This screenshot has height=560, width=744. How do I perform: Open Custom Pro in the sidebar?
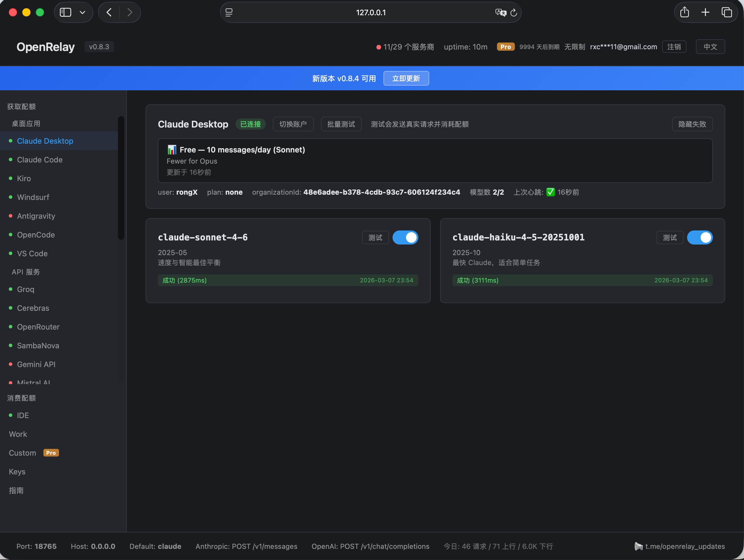pyautogui.click(x=63, y=453)
